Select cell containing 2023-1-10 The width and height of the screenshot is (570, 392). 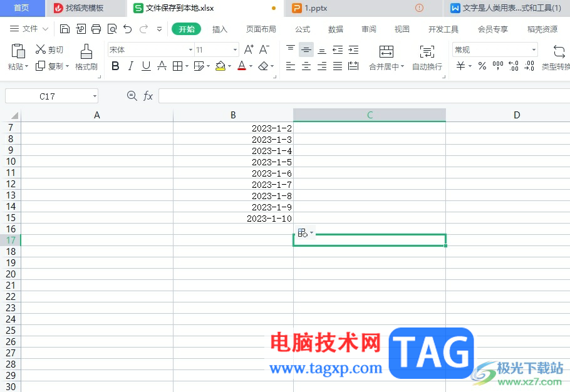coord(234,219)
